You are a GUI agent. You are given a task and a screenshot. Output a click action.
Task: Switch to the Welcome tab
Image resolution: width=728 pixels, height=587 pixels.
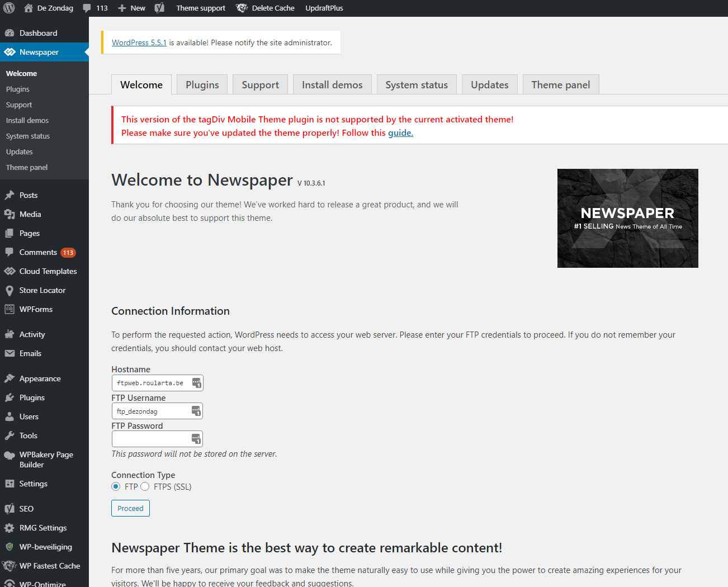[141, 85]
